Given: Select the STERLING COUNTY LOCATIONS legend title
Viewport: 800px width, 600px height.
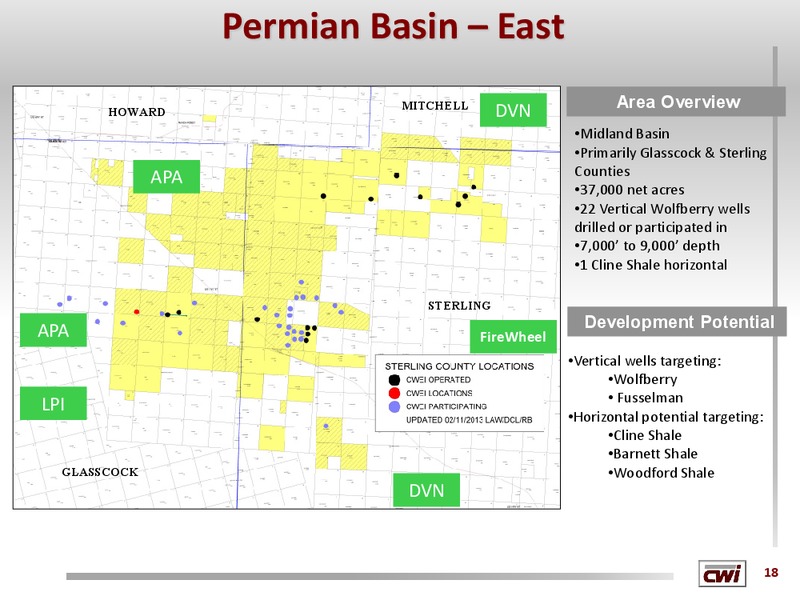Looking at the screenshot, I should pos(459,366).
